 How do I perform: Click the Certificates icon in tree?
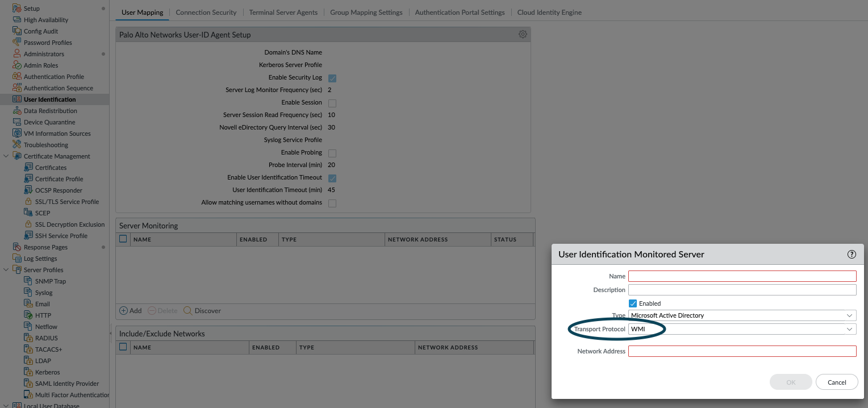28,168
